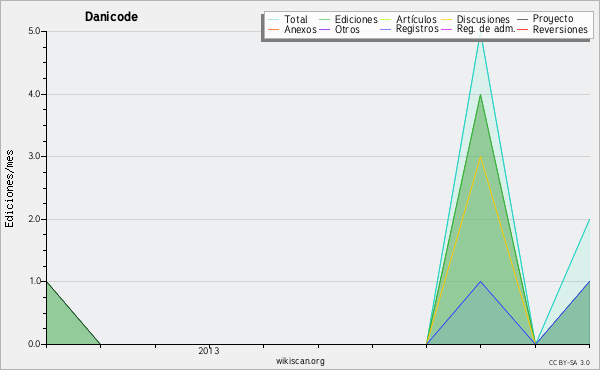Click the CC BY-SA 3.0 license text
Image resolution: width=600 pixels, height=370 pixels.
tap(569, 362)
